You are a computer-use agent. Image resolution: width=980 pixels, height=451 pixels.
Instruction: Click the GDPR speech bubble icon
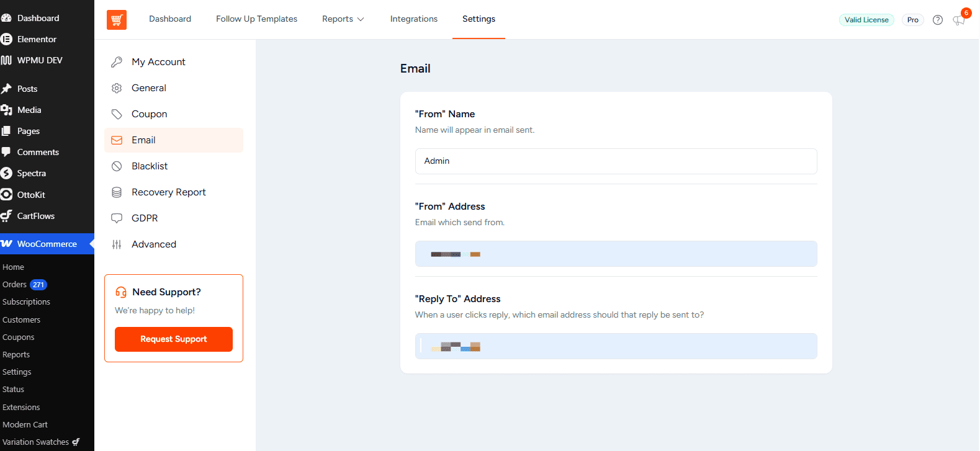click(117, 218)
